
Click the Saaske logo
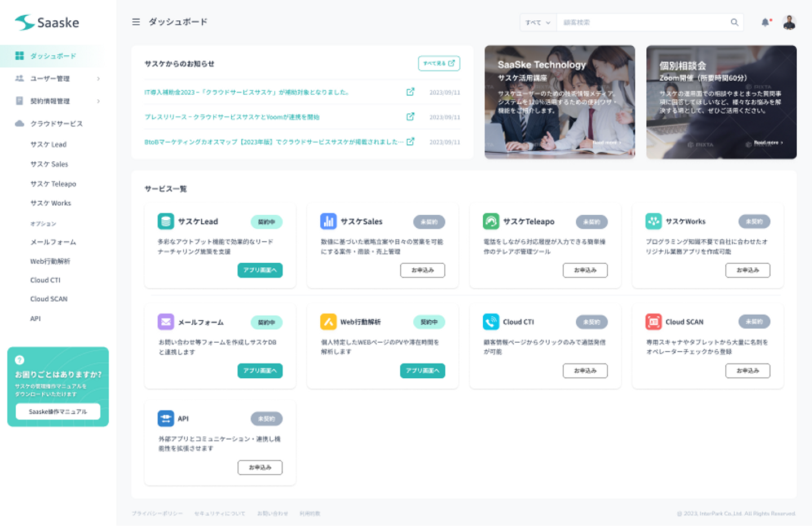tap(47, 23)
